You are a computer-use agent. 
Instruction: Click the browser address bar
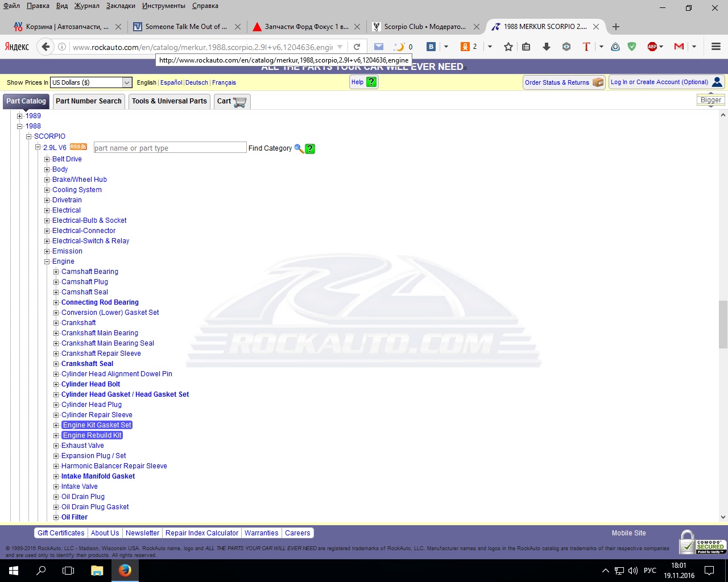tap(202, 47)
